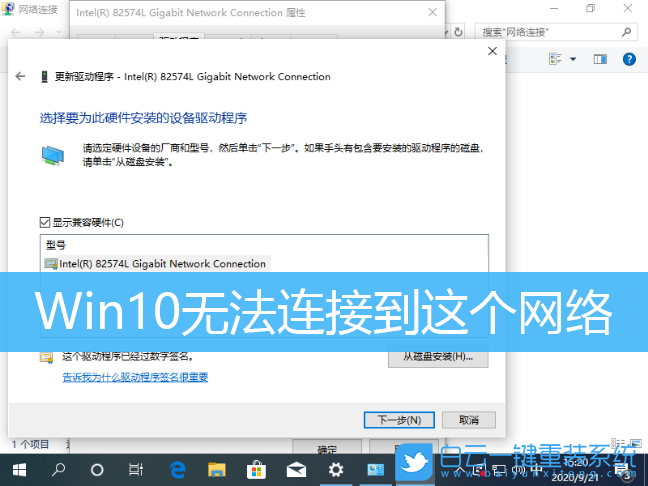Open Cortana circle on the taskbar
Viewport: 648px width, 486px height.
[x=97, y=470]
